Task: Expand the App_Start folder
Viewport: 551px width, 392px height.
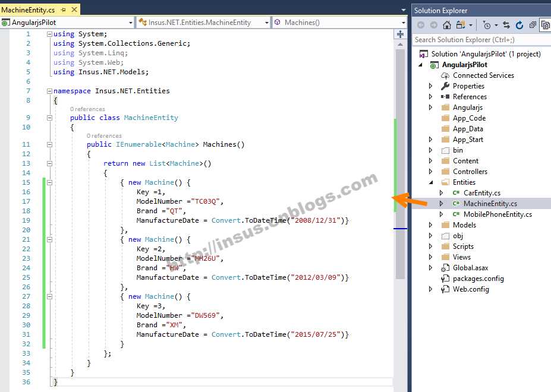Action: point(431,140)
